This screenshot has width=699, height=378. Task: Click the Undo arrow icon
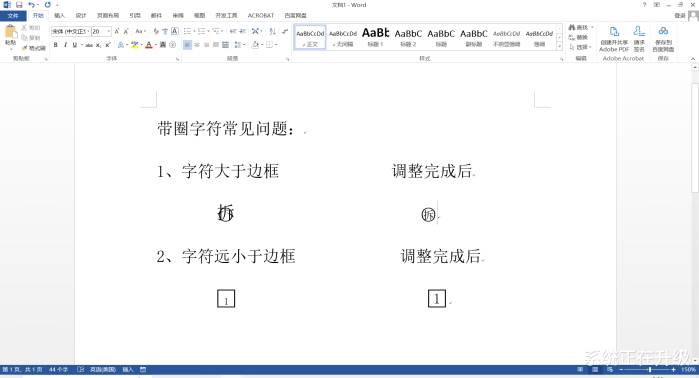[31, 4]
